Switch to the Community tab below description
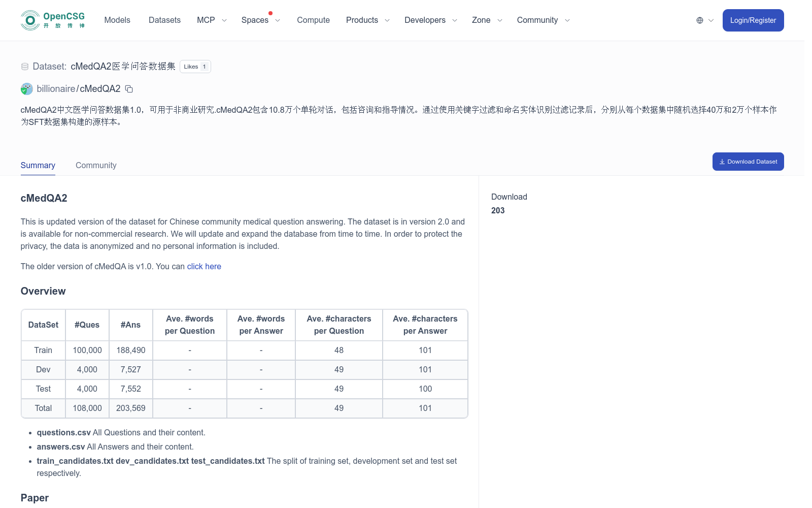Image resolution: width=812 pixels, height=508 pixels. click(x=96, y=166)
